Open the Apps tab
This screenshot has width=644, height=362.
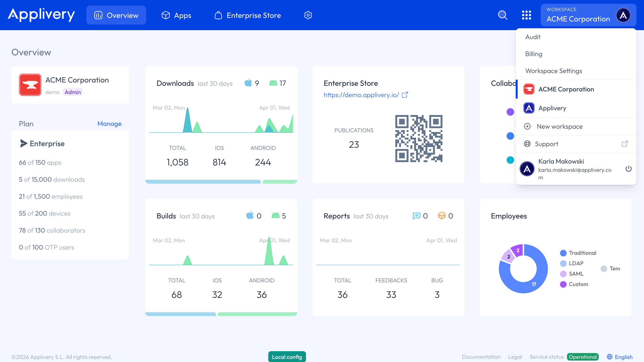coord(176,15)
